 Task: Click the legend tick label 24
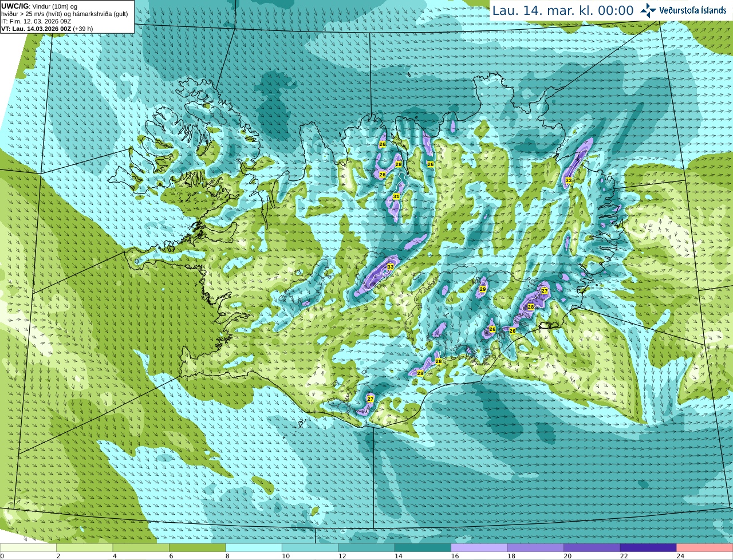pyautogui.click(x=680, y=556)
